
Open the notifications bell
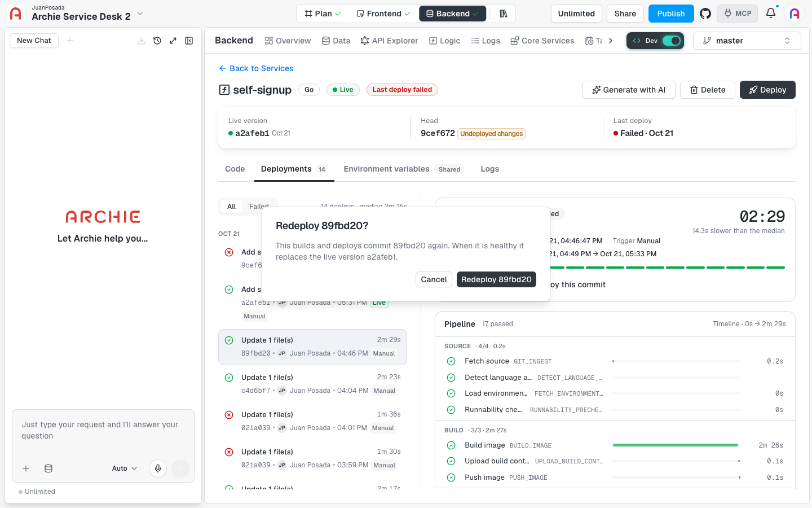point(771,13)
